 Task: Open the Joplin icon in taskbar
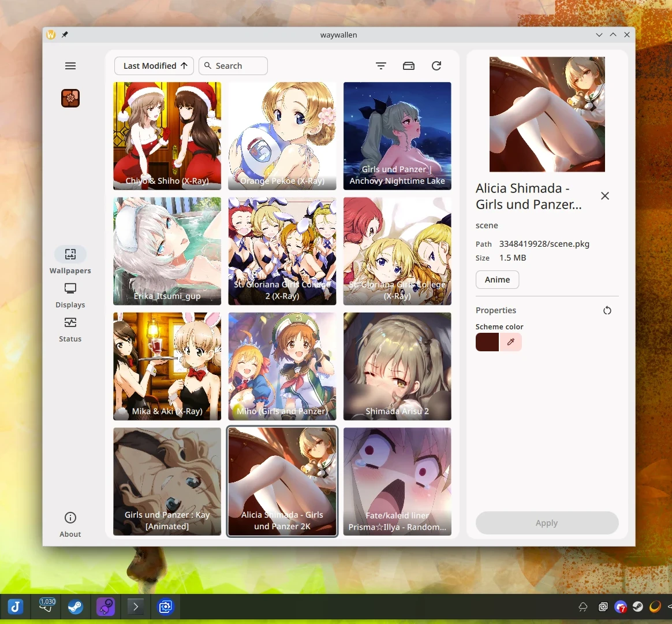pos(16,607)
